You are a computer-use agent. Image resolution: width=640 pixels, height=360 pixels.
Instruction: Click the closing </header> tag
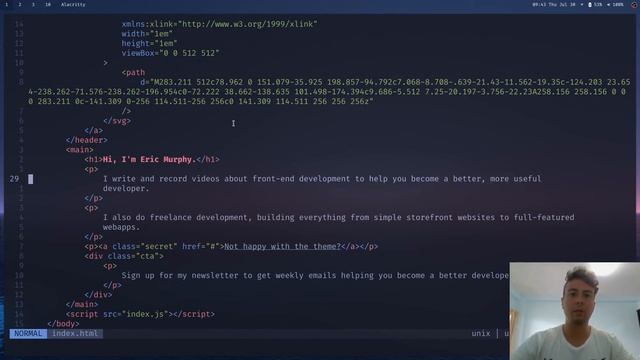(x=87, y=140)
